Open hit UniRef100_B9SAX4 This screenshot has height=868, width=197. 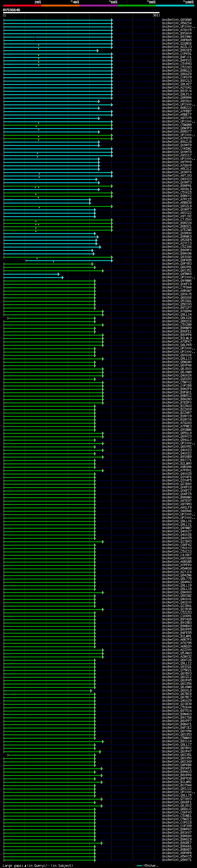pyautogui.click(x=177, y=33)
